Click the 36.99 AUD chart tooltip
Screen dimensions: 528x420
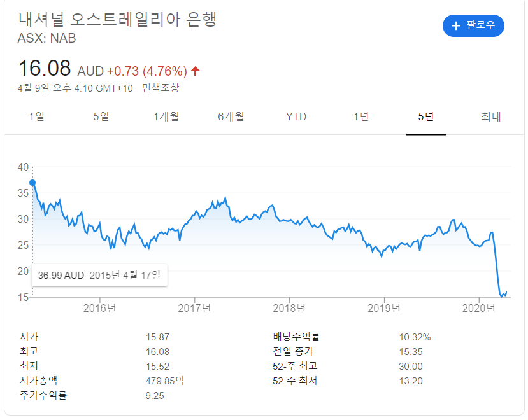coord(99,276)
